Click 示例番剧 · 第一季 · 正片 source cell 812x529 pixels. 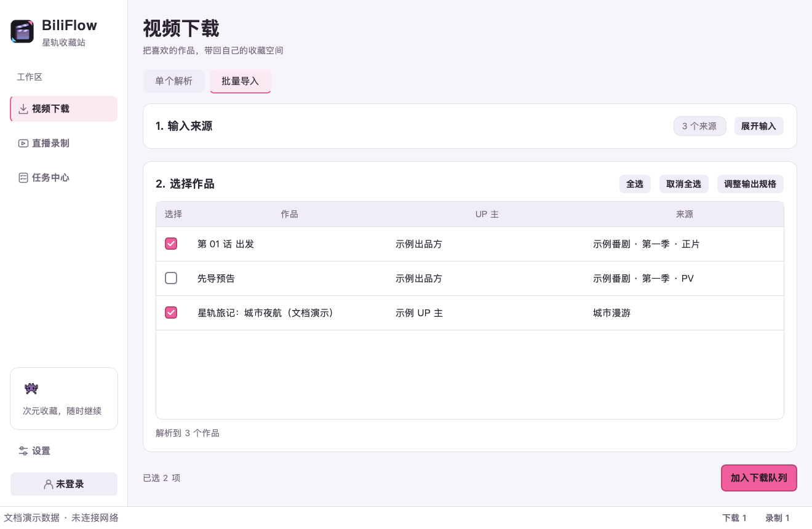click(647, 244)
